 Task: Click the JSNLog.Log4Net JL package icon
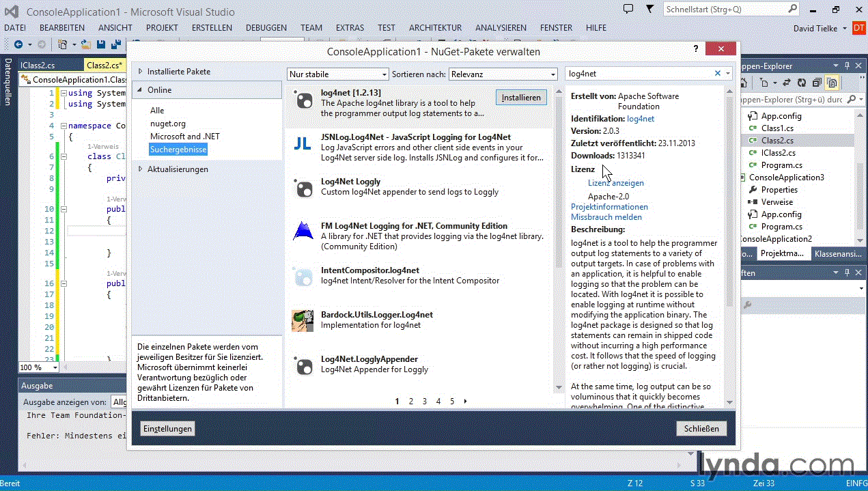tap(303, 143)
